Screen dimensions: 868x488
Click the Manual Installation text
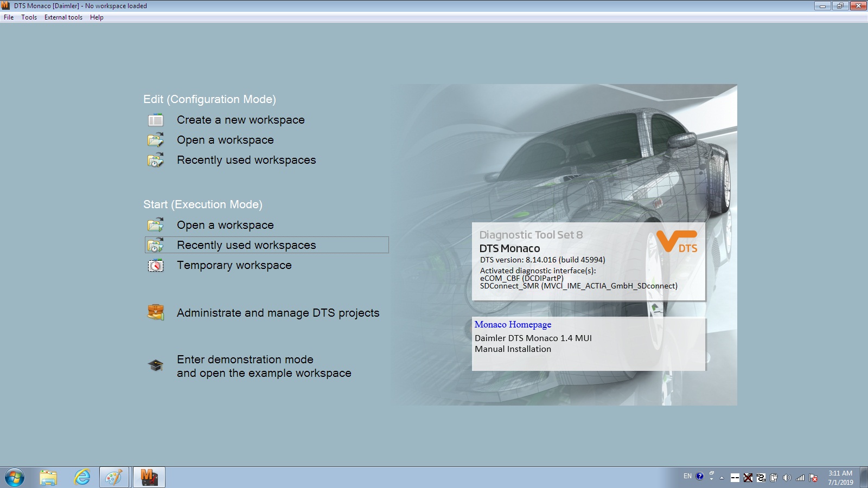point(513,349)
